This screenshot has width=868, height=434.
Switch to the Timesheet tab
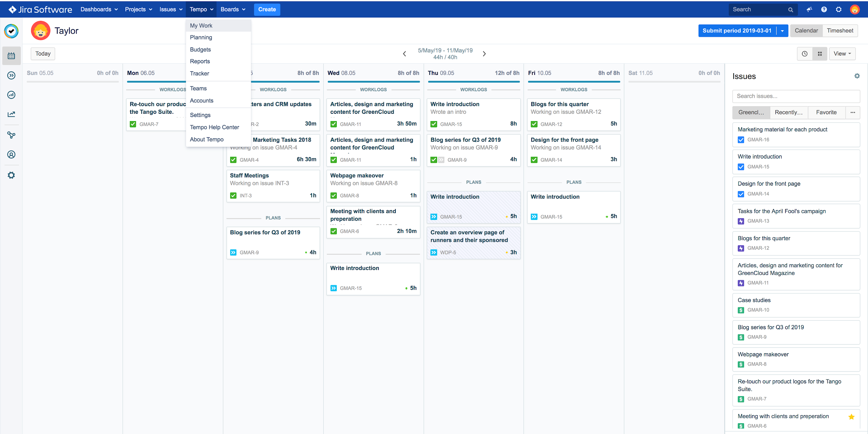pos(840,31)
